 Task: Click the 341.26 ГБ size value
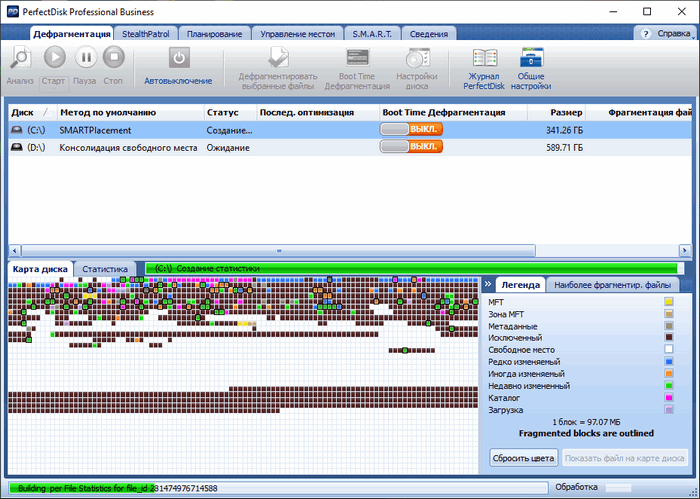(564, 130)
